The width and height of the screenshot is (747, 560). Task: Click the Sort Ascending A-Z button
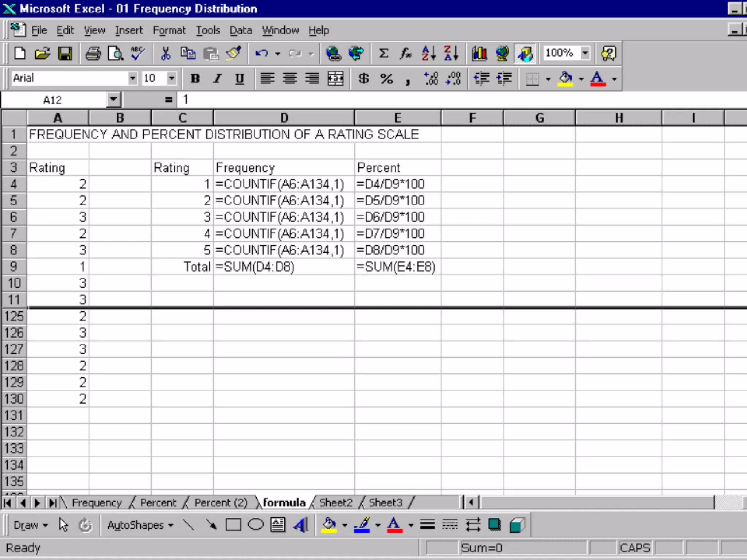click(x=428, y=54)
